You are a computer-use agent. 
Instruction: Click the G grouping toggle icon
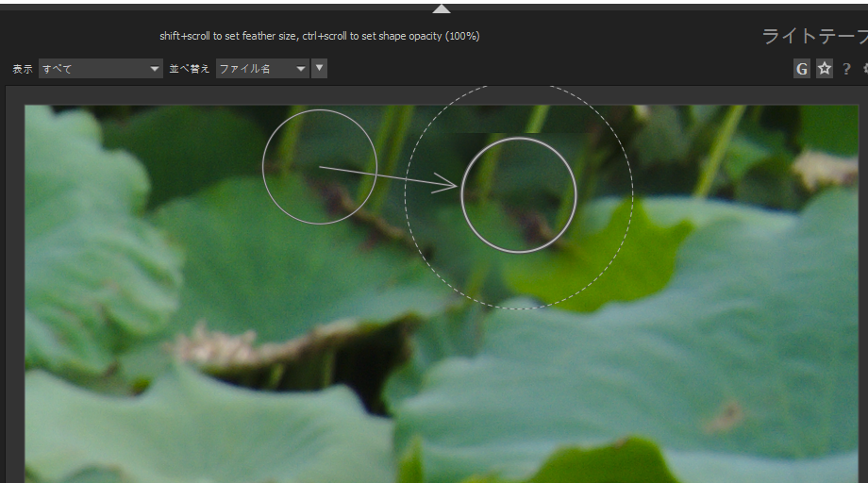[x=802, y=69]
